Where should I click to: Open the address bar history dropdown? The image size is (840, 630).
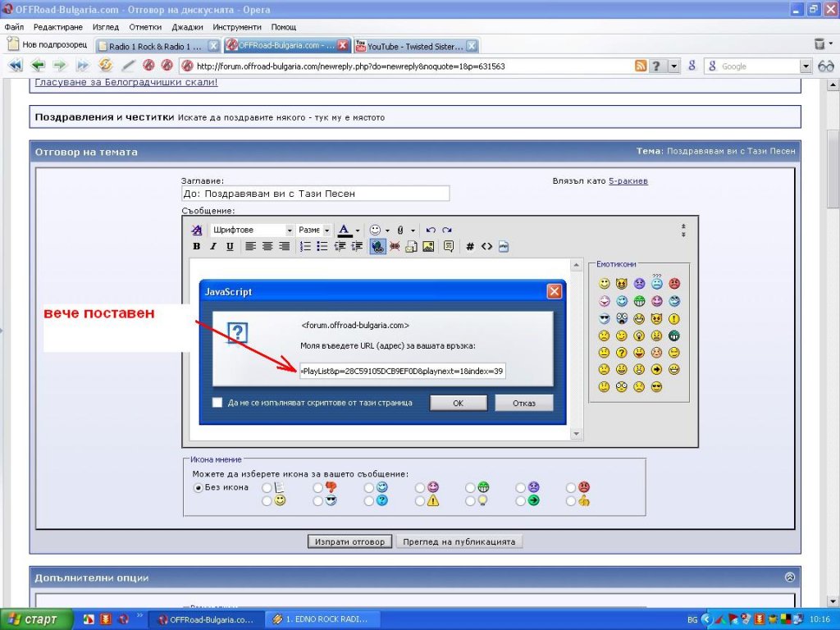click(674, 66)
